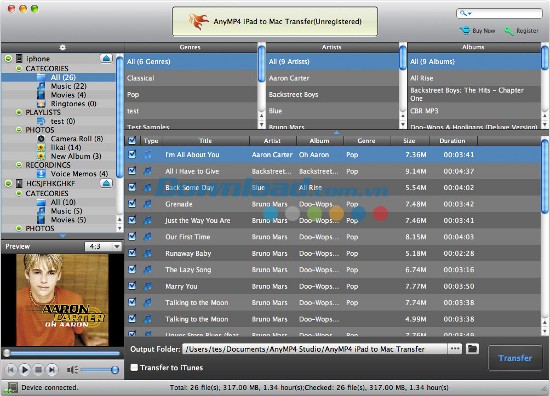The width and height of the screenshot is (550, 396).
Task: Uncheck Just the Way You Are track
Action: coord(132,220)
